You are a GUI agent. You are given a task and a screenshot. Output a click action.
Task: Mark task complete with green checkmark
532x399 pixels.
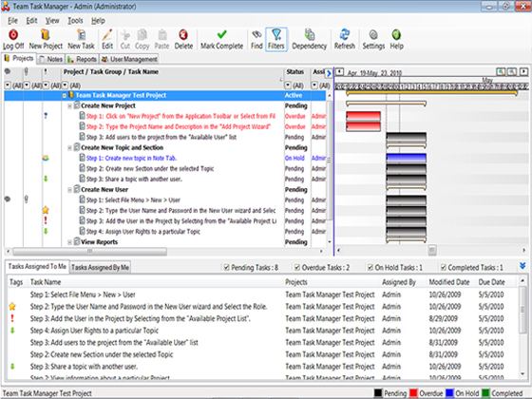point(221,34)
